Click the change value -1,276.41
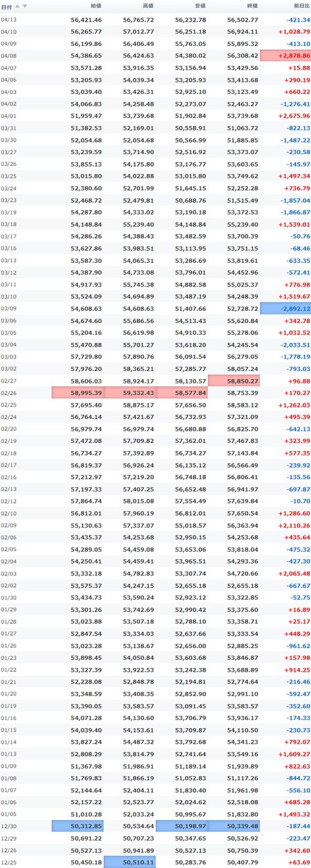This screenshot has width=311, height=868. pos(295,104)
